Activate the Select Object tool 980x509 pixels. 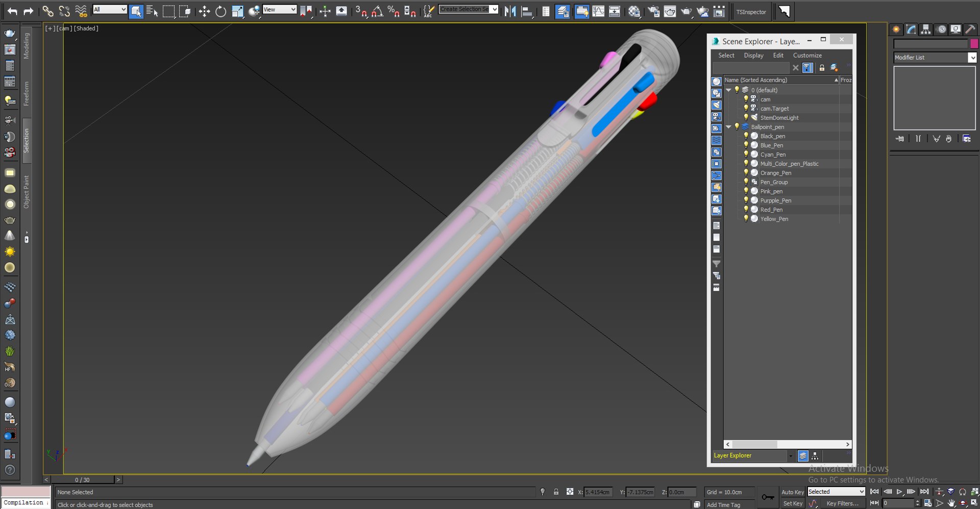tap(136, 11)
